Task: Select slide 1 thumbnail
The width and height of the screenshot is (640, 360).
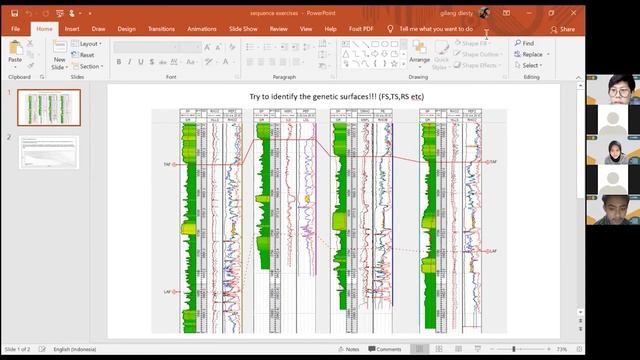Action: [x=49, y=107]
